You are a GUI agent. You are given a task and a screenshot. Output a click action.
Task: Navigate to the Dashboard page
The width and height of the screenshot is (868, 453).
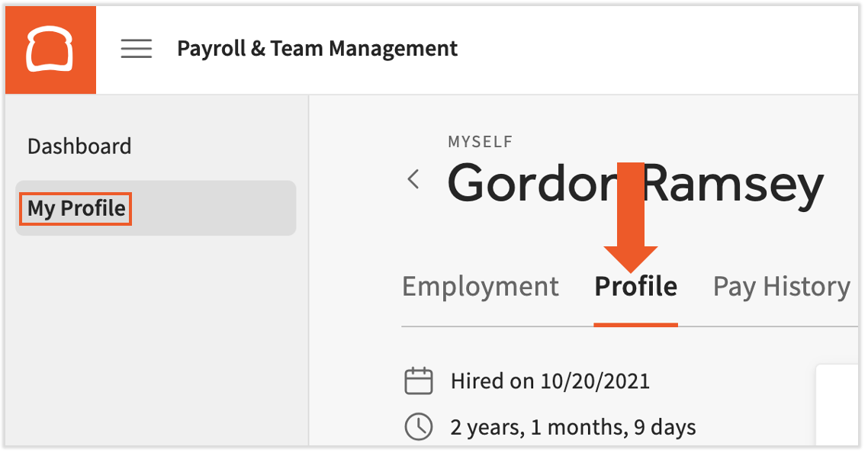point(79,146)
